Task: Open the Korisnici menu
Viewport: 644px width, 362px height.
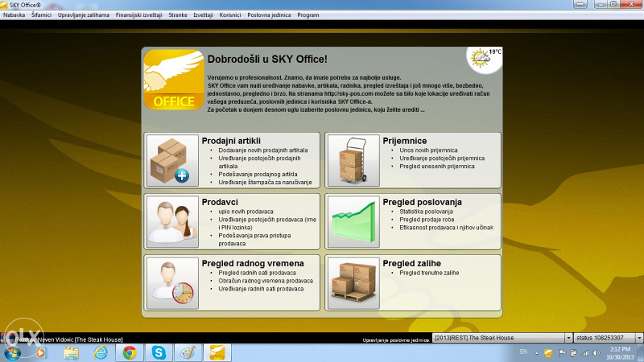Action: pos(230,15)
